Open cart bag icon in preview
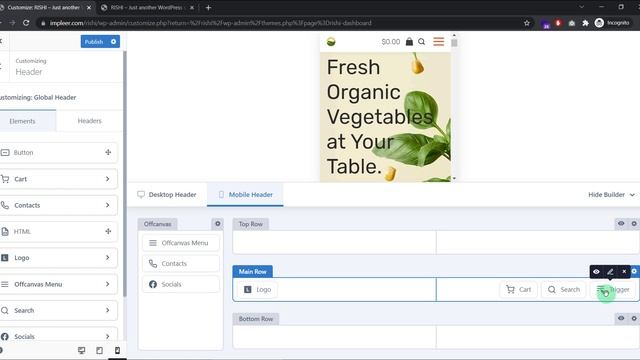Viewport: 640px width, 360px height. click(409, 42)
